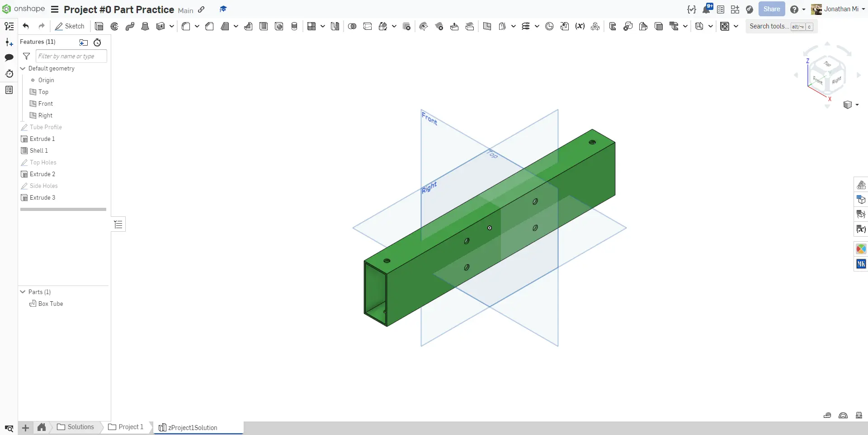Image resolution: width=868 pixels, height=435 pixels.
Task: Click the filter funnel icon
Action: pyautogui.click(x=27, y=56)
